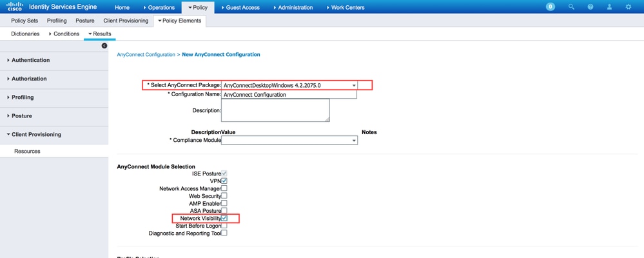
Task: Uncheck the VPN module checkbox
Action: (224, 181)
